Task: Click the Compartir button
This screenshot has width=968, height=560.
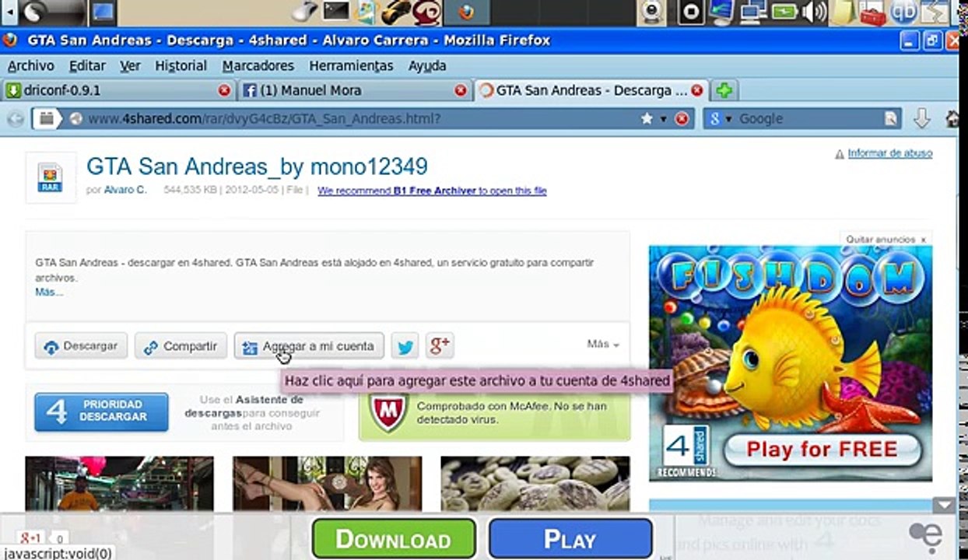Action: (181, 346)
